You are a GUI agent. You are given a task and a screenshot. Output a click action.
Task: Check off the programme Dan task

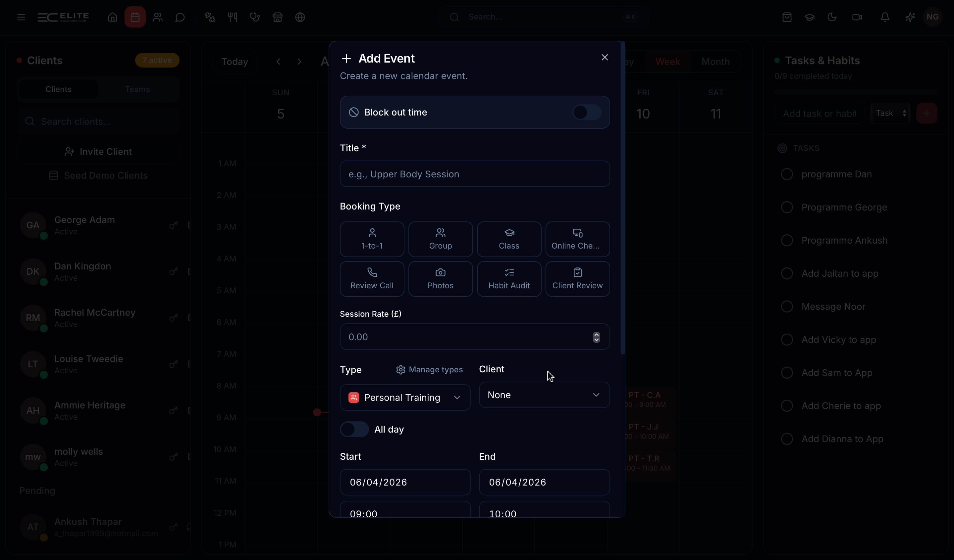(787, 174)
